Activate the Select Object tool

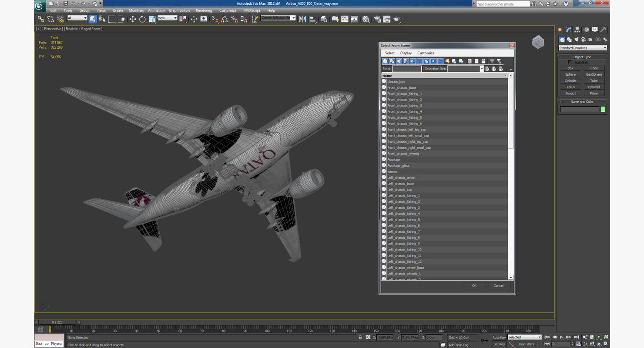93,19
